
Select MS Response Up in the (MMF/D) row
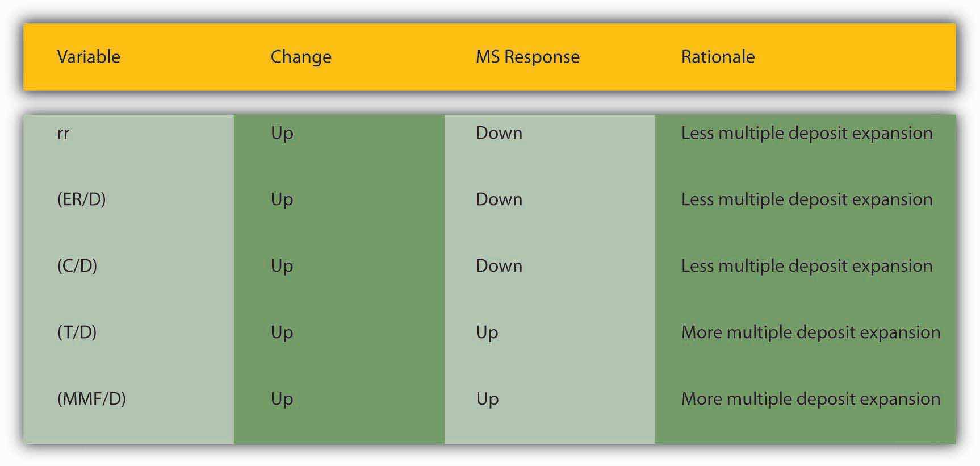(x=487, y=399)
